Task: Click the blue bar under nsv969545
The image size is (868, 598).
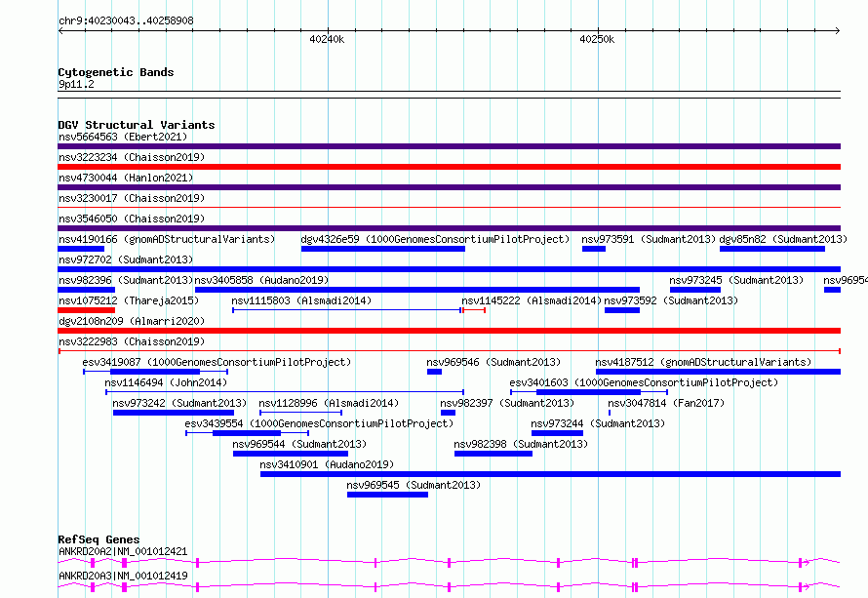Action: (387, 495)
